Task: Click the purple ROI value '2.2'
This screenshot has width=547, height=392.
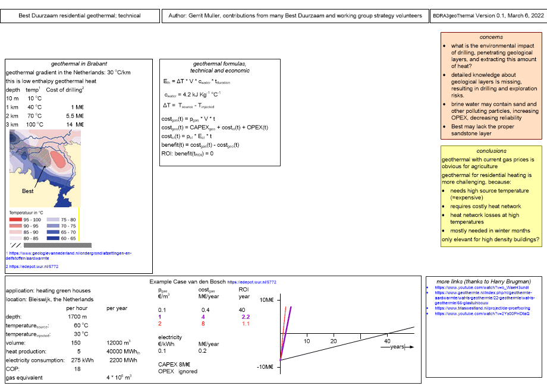Action: coord(246,317)
